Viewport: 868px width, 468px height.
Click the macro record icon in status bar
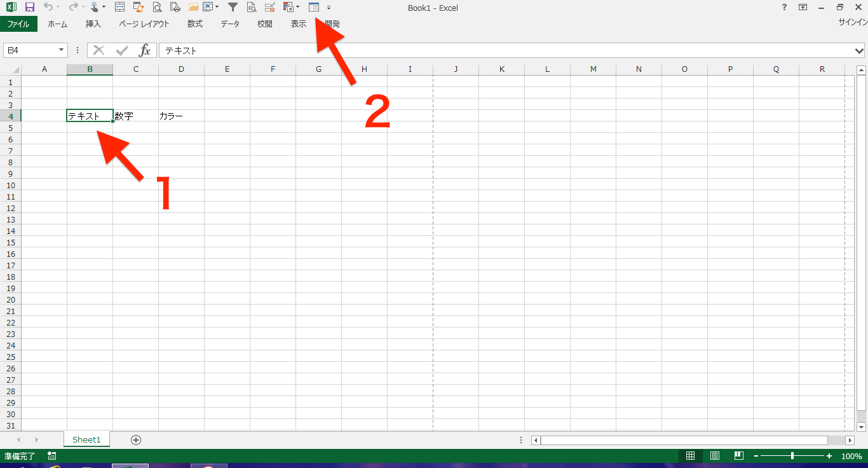pyautogui.click(x=51, y=456)
